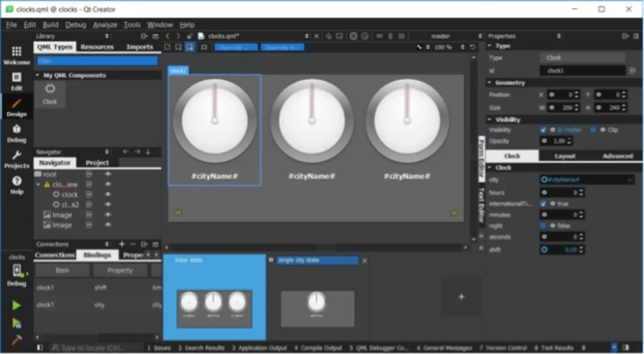
Task: Enable the Clip checkbox
Action: 593,130
